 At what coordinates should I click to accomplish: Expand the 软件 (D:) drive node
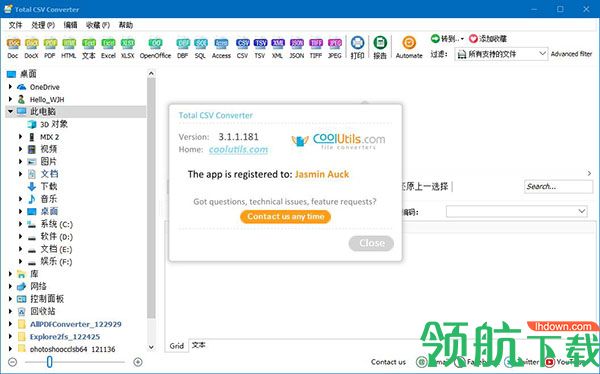[21, 237]
